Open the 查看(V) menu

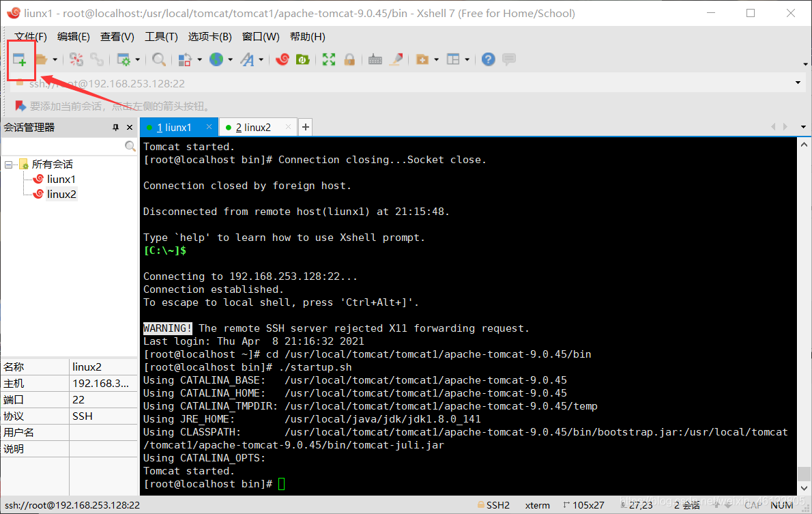coord(117,37)
